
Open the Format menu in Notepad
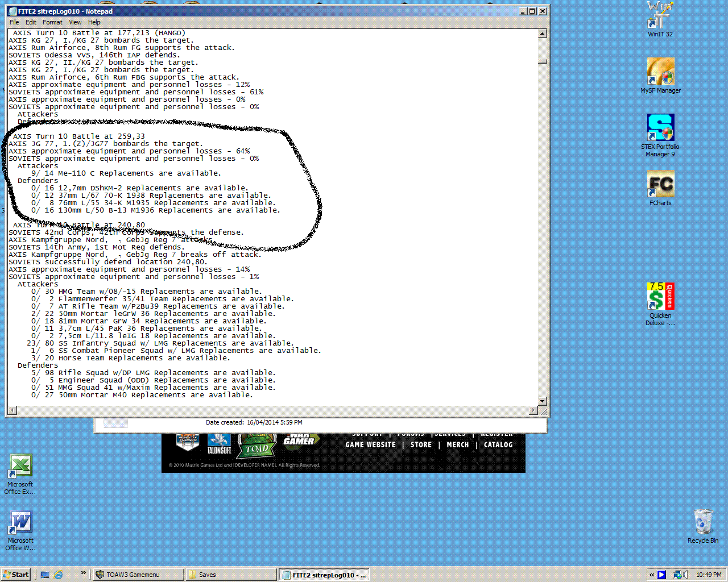pos(52,22)
